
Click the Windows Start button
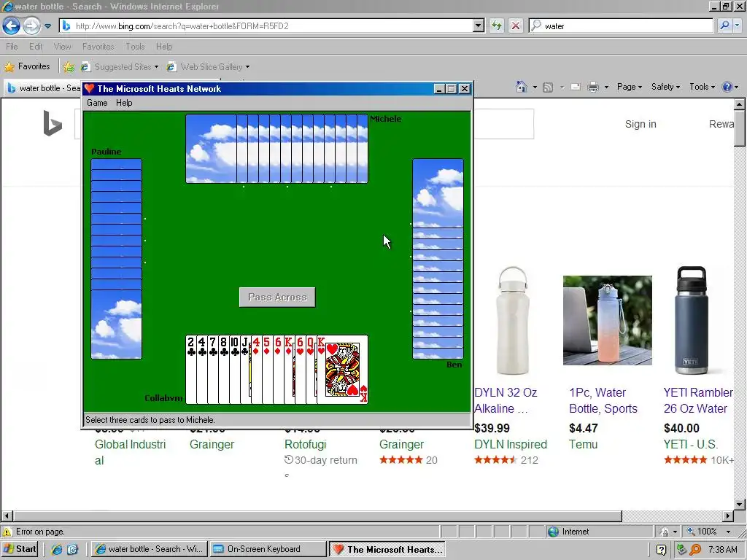tap(20, 549)
